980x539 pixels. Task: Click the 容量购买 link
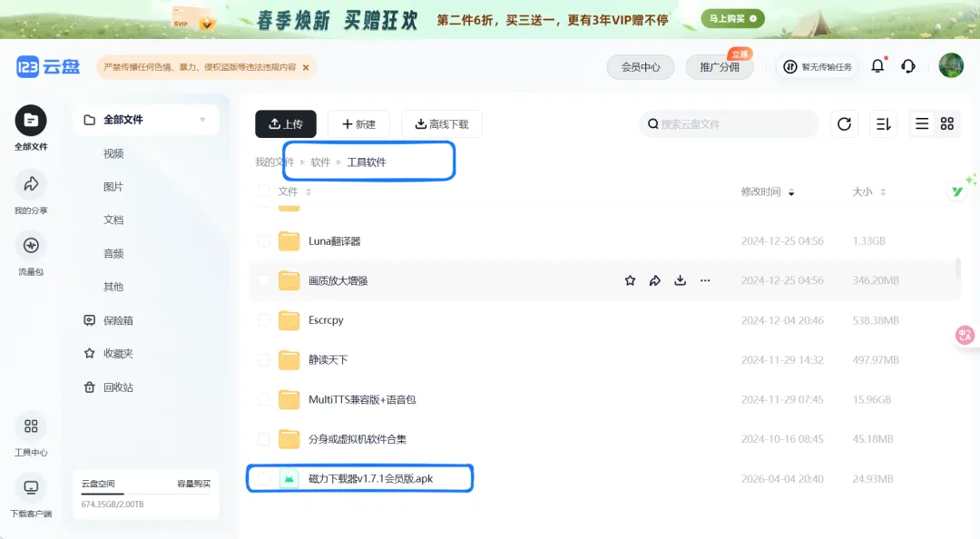click(194, 484)
